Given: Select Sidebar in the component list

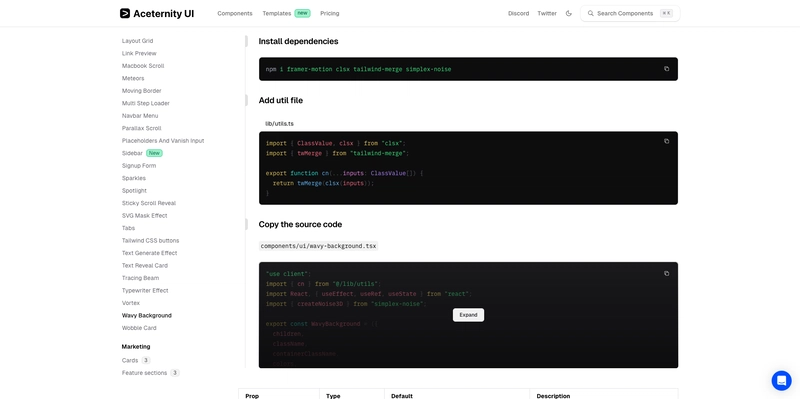Looking at the screenshot, I should point(132,153).
